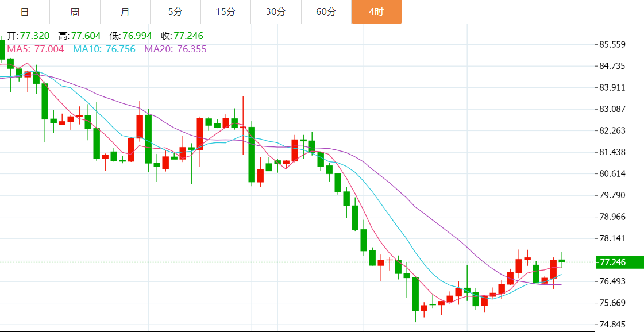Image resolution: width=644 pixels, height=332 pixels.
Task: Click the opening price text 开:77.320
Action: pos(28,36)
